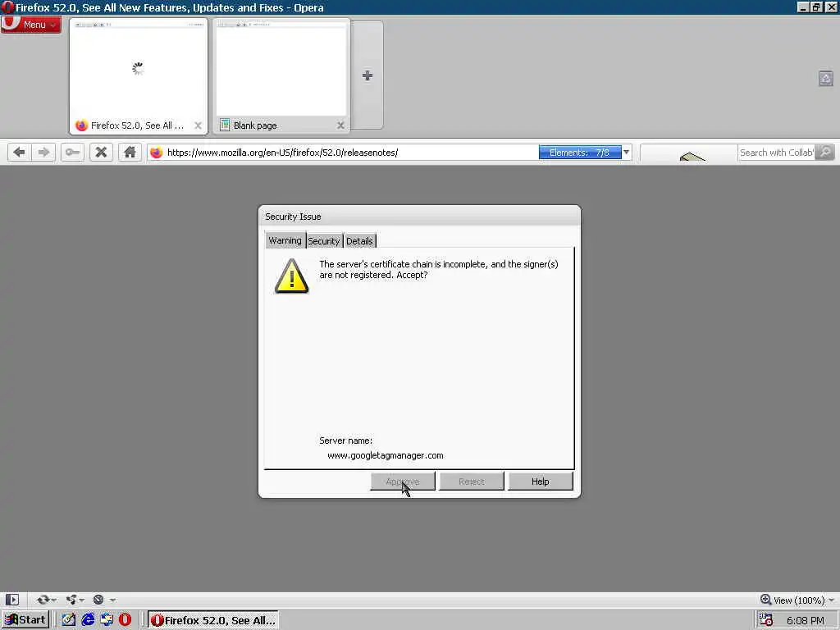This screenshot has height=630, width=840.
Task: Open the Windows Start button
Action: pyautogui.click(x=25, y=620)
